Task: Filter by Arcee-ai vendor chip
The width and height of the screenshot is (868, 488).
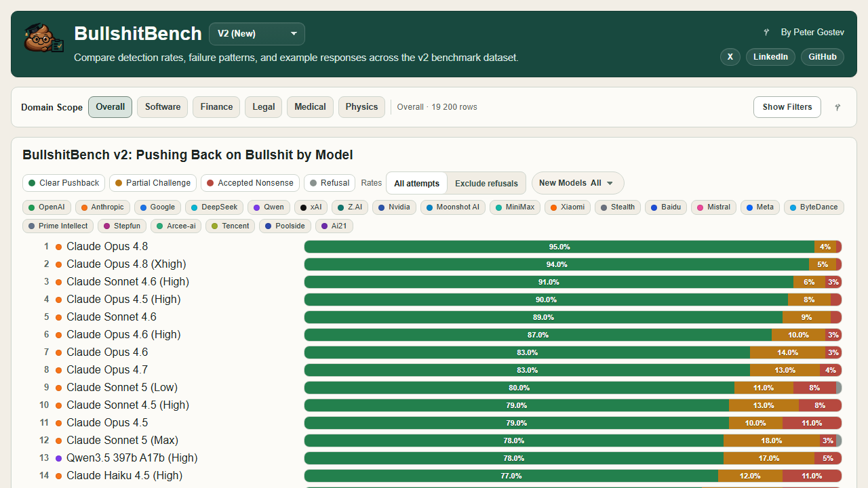Action: (x=176, y=226)
